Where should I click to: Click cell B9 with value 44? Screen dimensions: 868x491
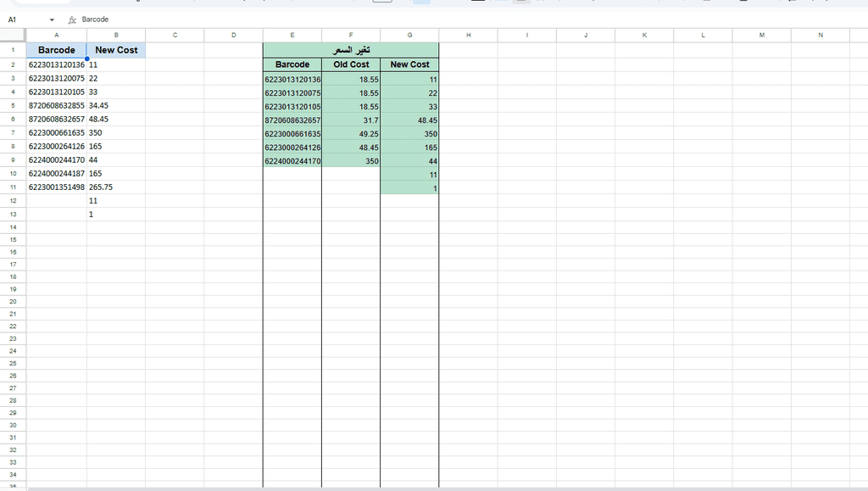(x=116, y=160)
